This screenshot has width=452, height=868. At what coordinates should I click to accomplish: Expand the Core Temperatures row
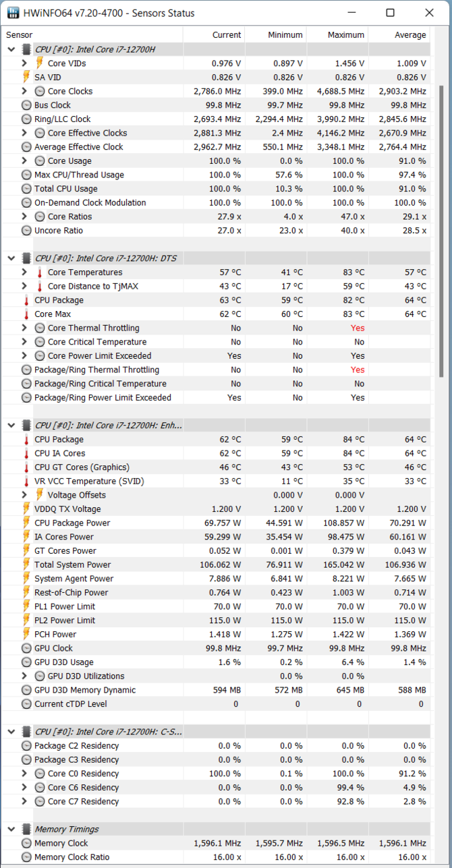point(24,272)
